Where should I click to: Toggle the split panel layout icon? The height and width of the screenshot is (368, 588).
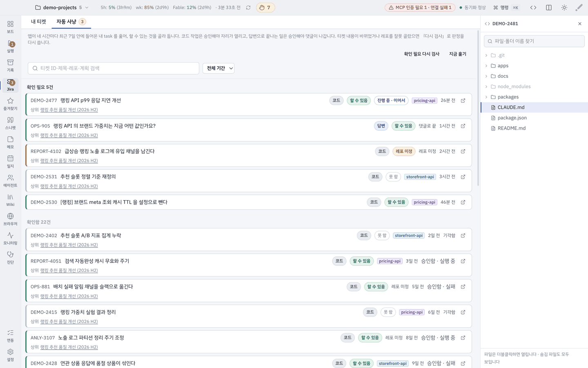[549, 7]
